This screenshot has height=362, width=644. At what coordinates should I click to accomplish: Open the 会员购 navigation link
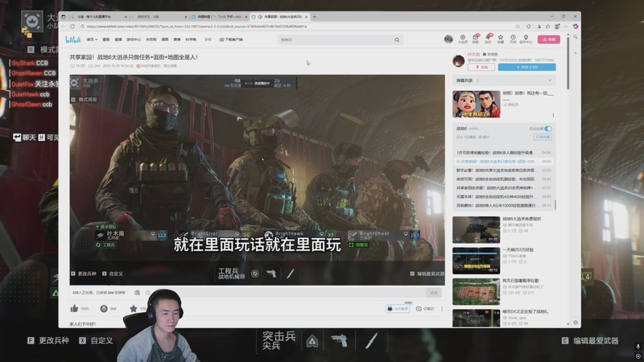click(x=151, y=39)
